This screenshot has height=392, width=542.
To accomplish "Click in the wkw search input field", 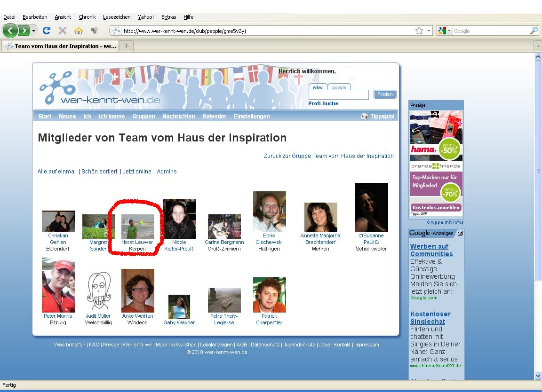I will point(338,95).
